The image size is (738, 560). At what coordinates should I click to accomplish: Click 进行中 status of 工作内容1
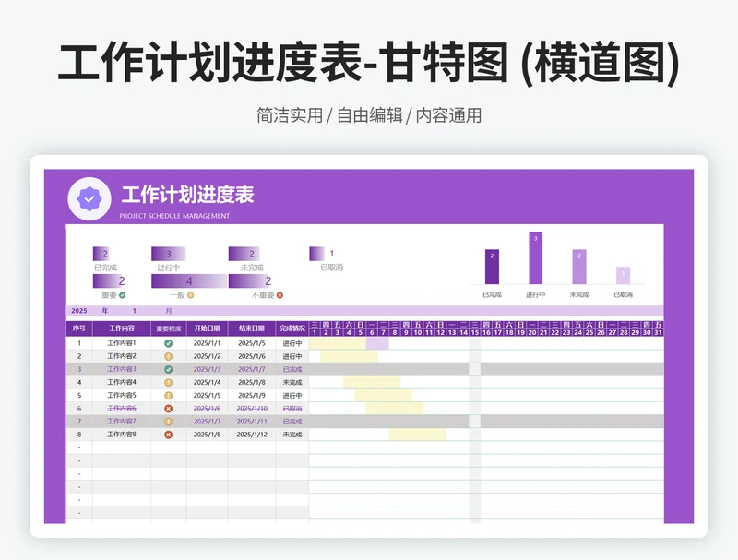[x=292, y=343]
